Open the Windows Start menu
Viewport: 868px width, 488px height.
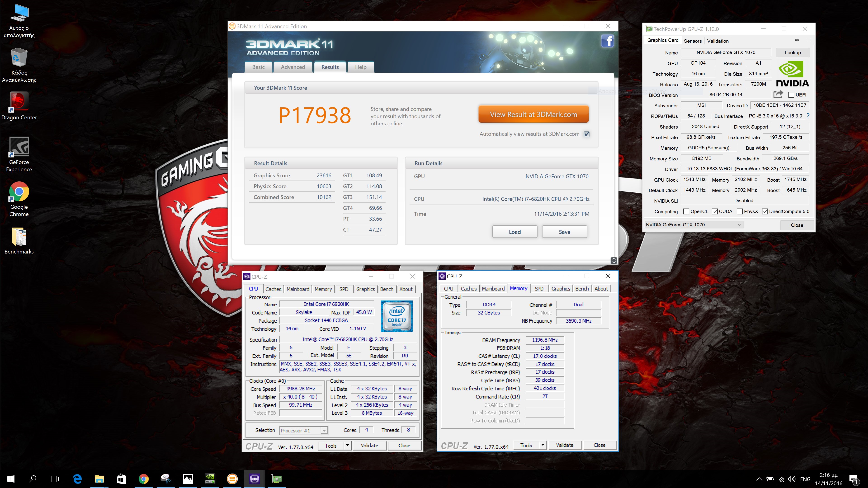click(x=11, y=479)
